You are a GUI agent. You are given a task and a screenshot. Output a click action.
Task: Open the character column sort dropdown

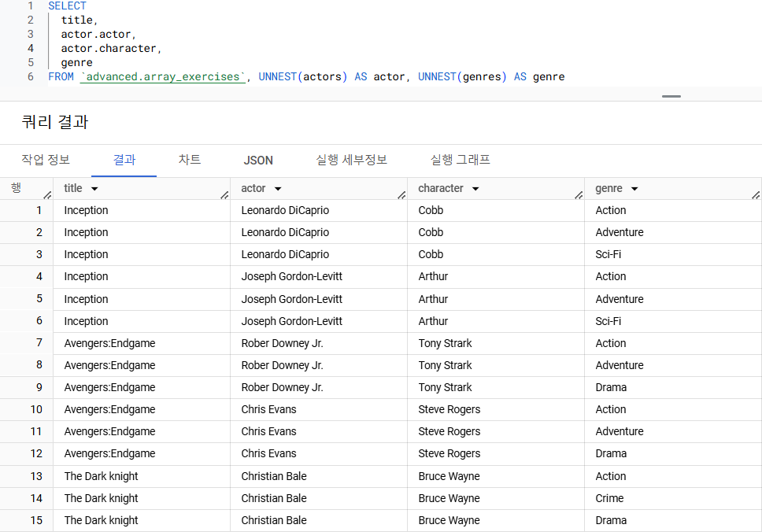click(475, 189)
